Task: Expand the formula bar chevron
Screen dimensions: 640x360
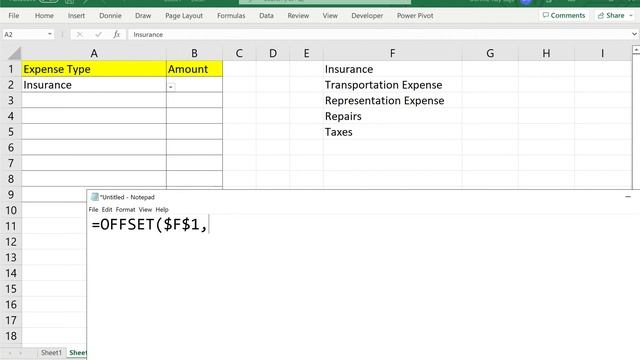Action: [x=634, y=34]
